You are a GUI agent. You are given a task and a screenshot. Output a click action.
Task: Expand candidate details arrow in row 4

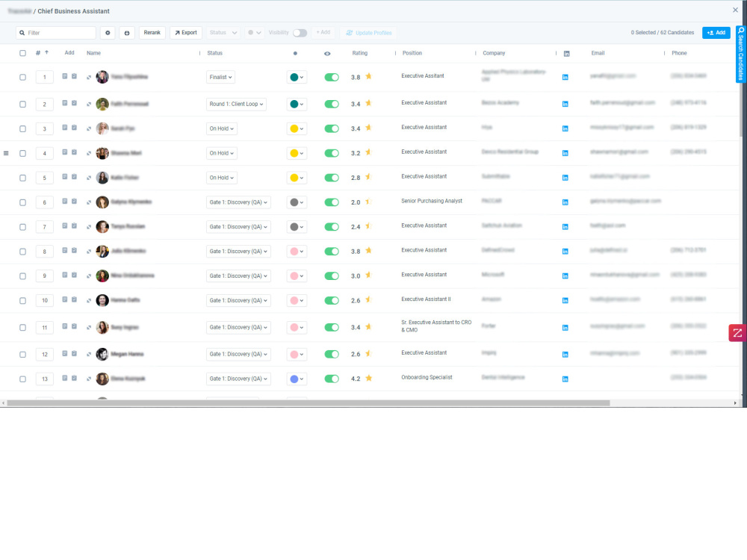pyautogui.click(x=89, y=153)
